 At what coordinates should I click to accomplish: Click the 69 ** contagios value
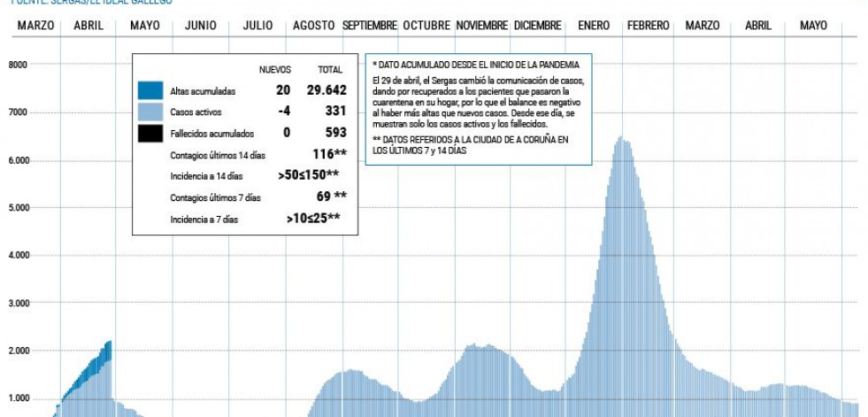coord(332,197)
